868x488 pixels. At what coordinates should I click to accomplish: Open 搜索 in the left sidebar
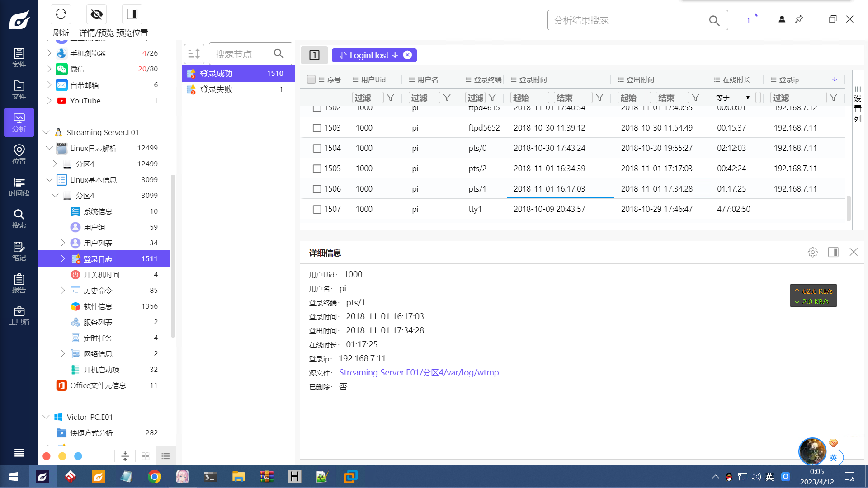coord(19,219)
